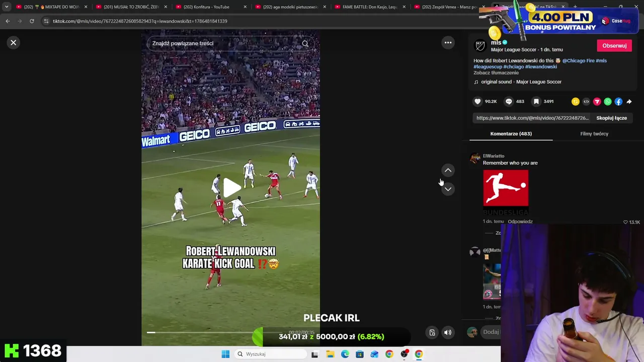
Task: Open the #mls hashtag link
Action: click(x=601, y=61)
